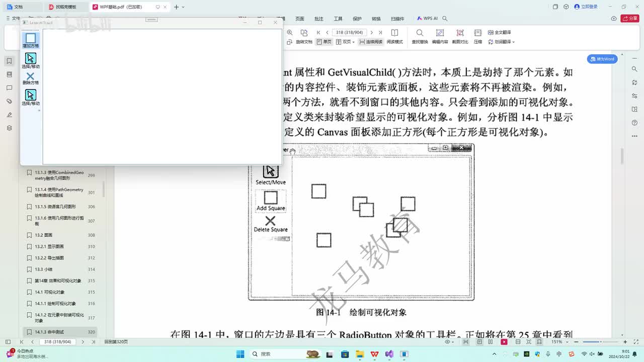Screen dimensions: 644x362
Task: Open outline entry 14.1.3 命中测试
Action: pos(60,332)
